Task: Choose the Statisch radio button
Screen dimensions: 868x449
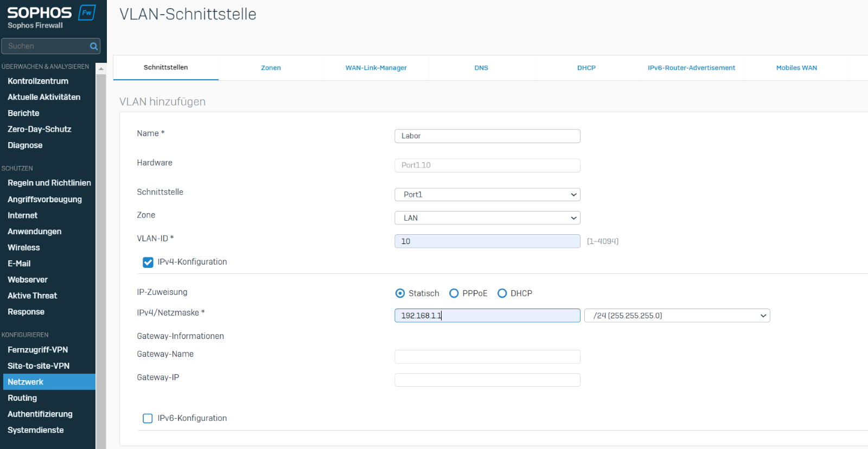Action: (400, 293)
